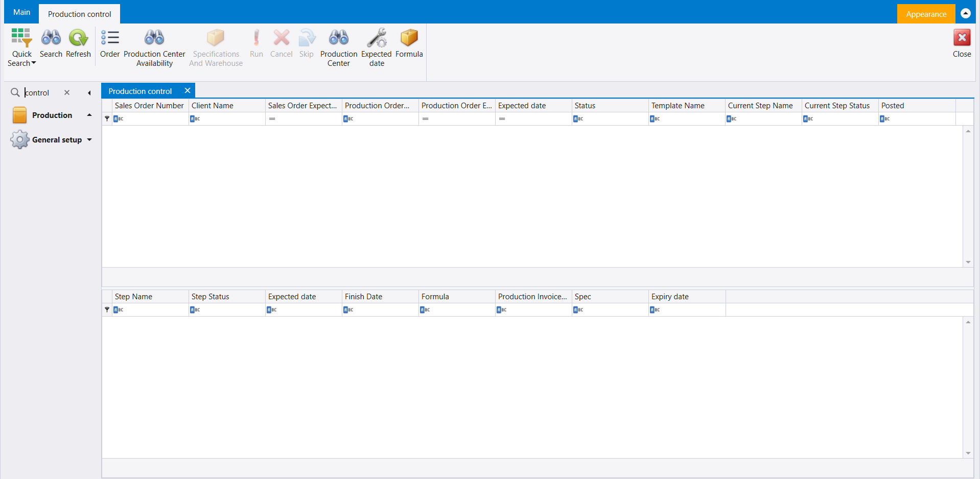Sort by Client Name column

[227, 106]
